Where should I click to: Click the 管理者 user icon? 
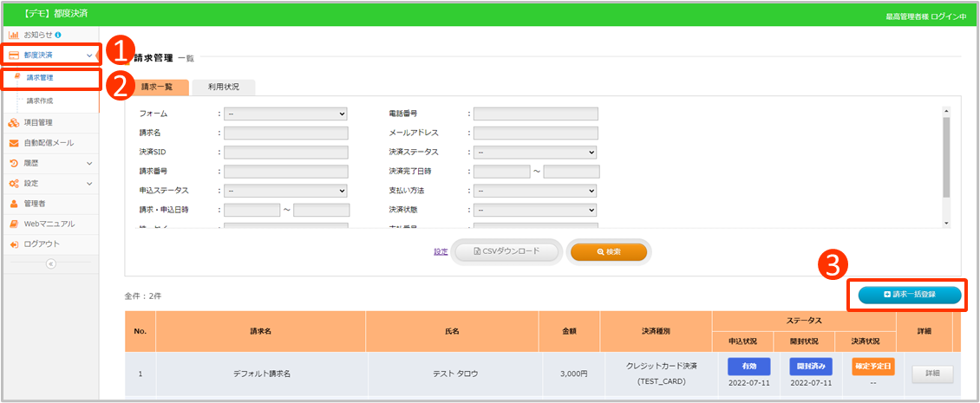click(14, 204)
